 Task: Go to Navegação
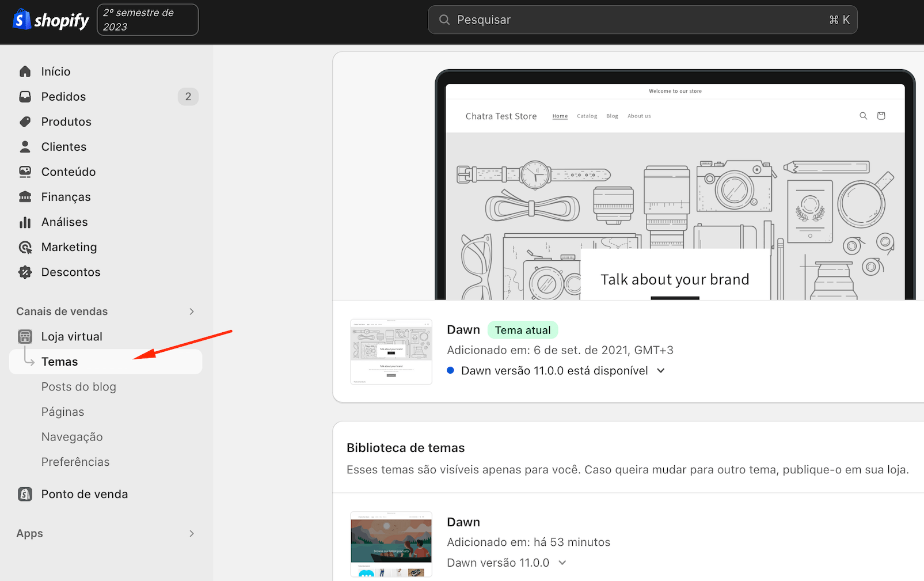click(x=72, y=437)
